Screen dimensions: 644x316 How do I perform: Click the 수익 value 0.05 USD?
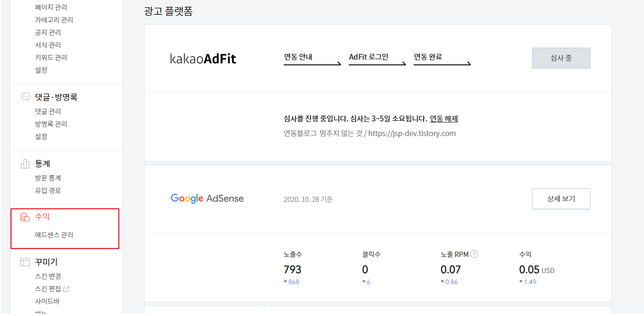point(537,270)
